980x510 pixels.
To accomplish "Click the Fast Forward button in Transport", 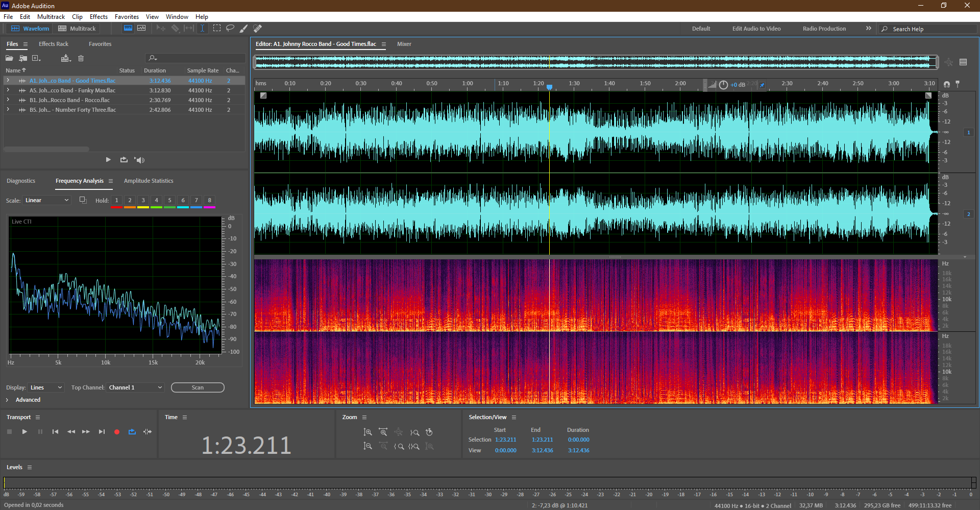I will [86, 432].
